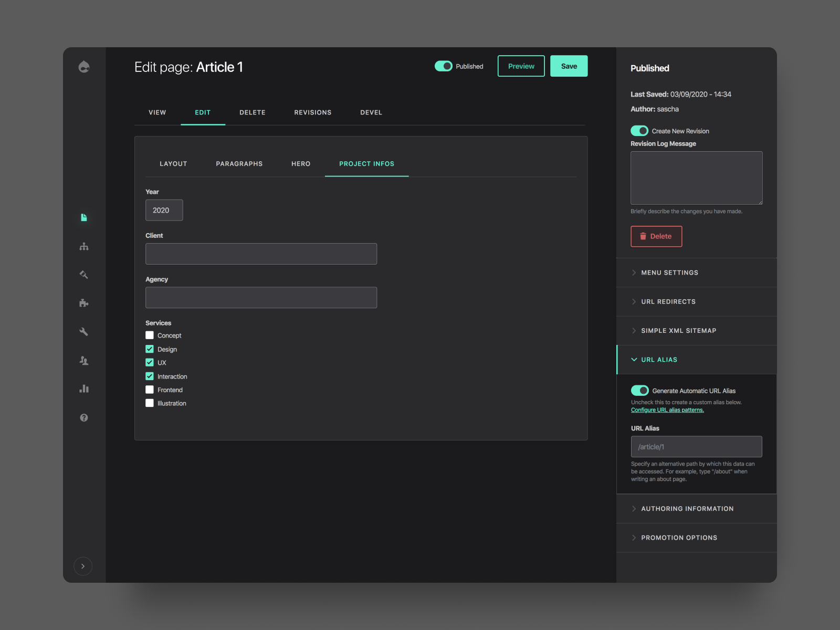840x630 pixels.
Task: Select the Structure sitemap icon
Action: (x=84, y=246)
